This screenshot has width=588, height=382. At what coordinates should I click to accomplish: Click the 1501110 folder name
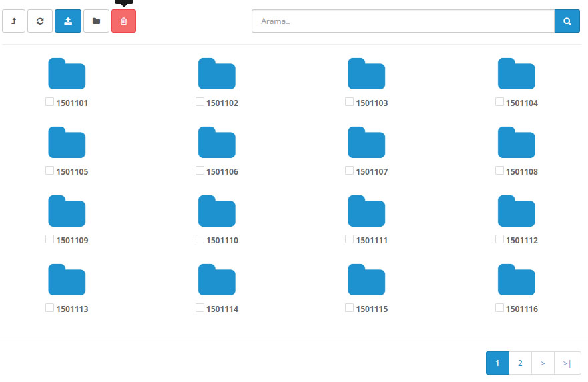pyautogui.click(x=222, y=241)
